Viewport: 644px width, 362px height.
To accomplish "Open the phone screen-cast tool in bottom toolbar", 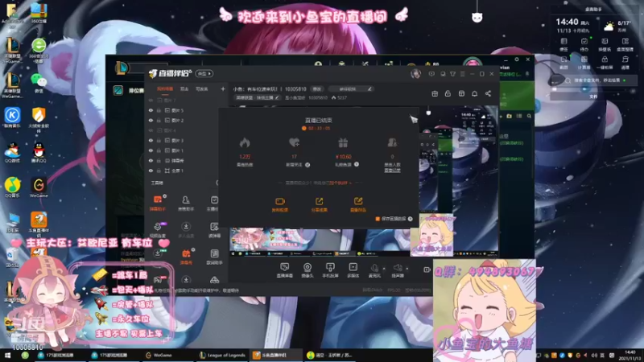I will pyautogui.click(x=330, y=270).
